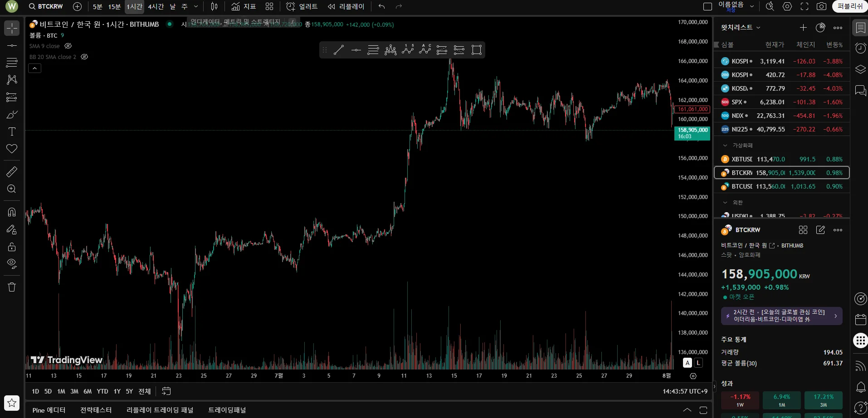Image resolution: width=868 pixels, height=418 pixels.
Task: Open the layout setup square icon
Action: [x=707, y=6]
